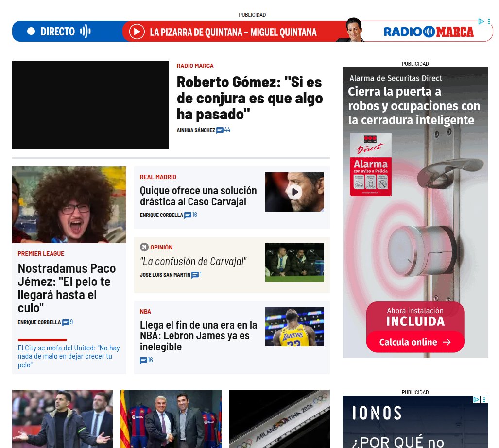Open the PREMIER LEAGUE section label

coord(41,253)
